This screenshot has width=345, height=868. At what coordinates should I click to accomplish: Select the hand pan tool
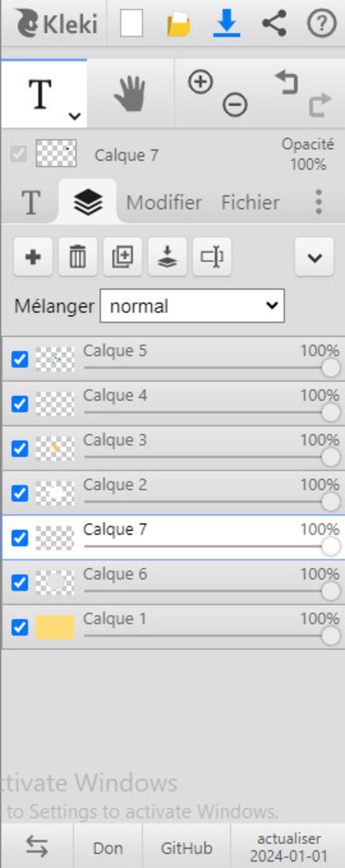[x=130, y=94]
